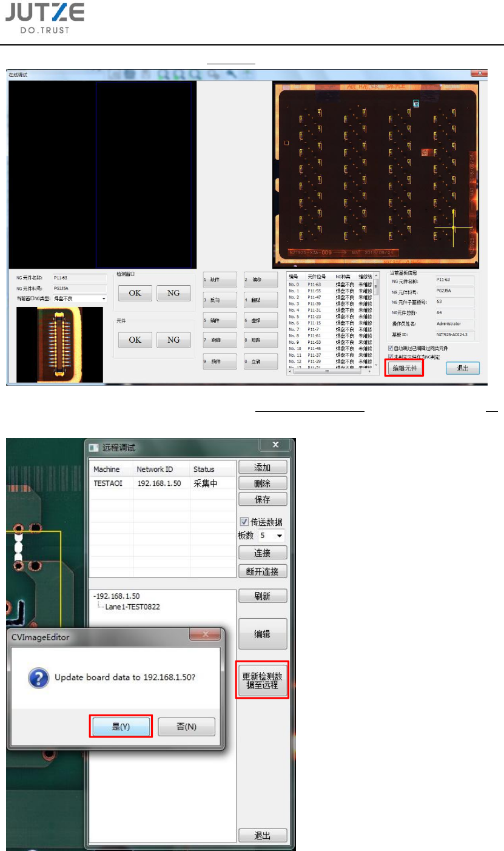
Task: Toggle 自动跳过已编辑过同类元件 checkbox
Action: (x=391, y=348)
